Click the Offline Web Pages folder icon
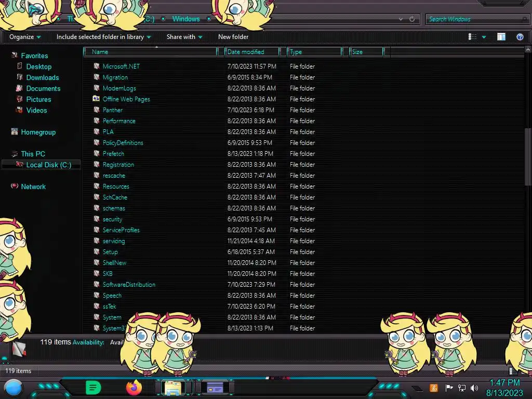Screen dimensions: 532x399 tap(96, 99)
